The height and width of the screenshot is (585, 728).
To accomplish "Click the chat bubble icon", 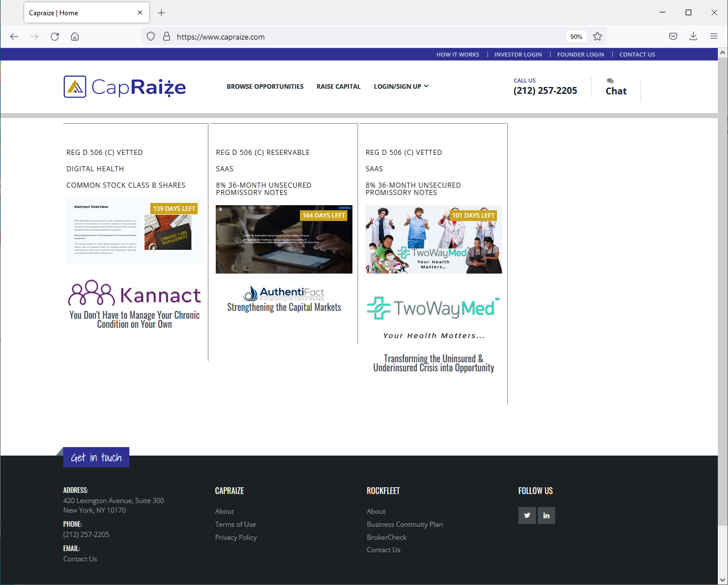I will point(610,81).
